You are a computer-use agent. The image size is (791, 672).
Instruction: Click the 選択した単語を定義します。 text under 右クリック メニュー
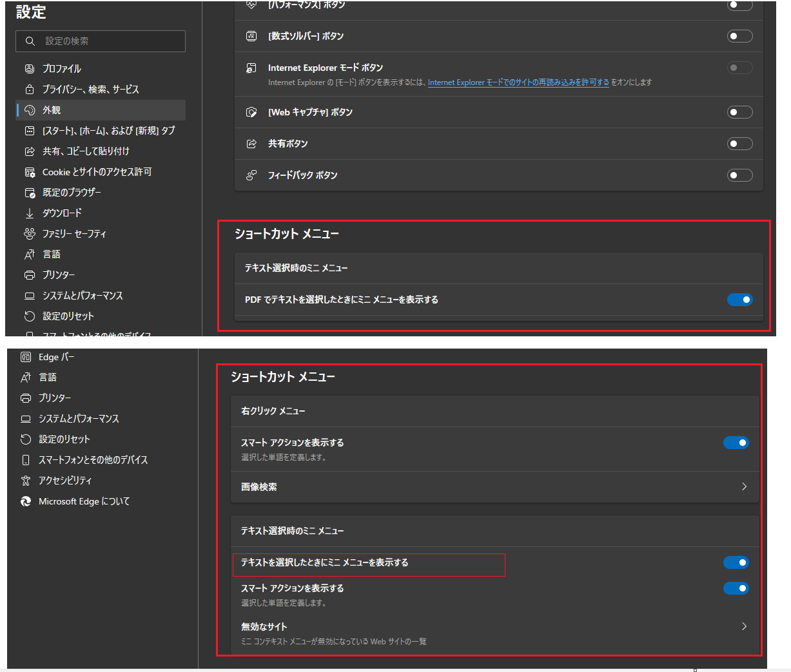pyautogui.click(x=284, y=457)
